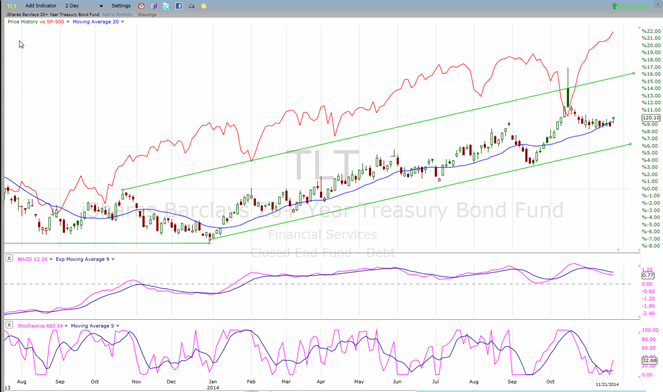The width and height of the screenshot is (663, 392).
Task: Click the camera snapshot icon
Action: (x=192, y=6)
